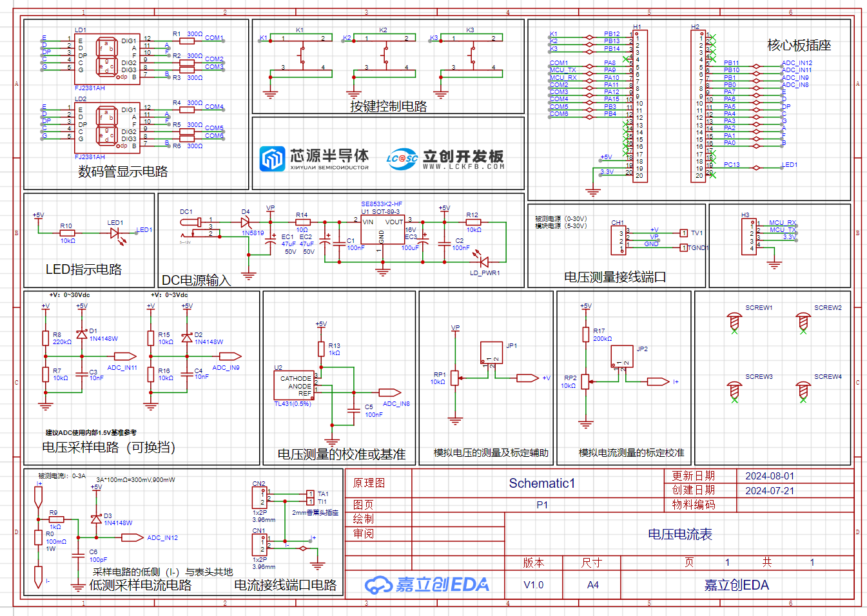Click the 建议ADC使用内部1.5V基准参考 note
867x616 pixels.
point(91,432)
